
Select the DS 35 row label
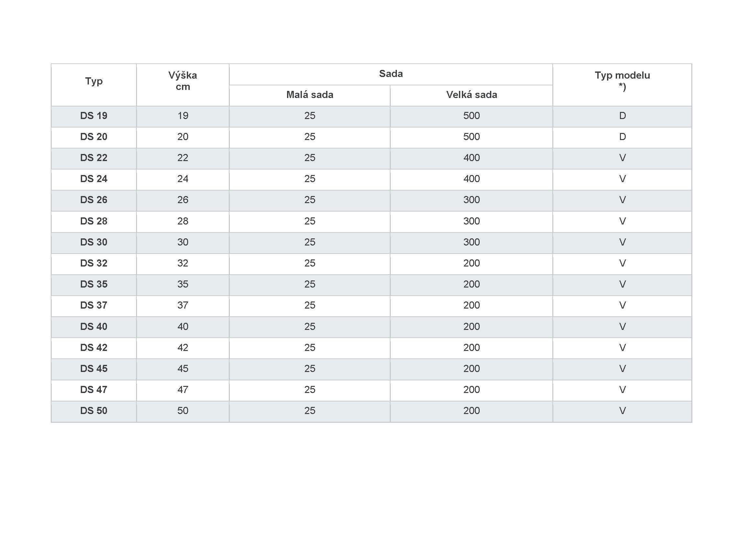click(94, 284)
